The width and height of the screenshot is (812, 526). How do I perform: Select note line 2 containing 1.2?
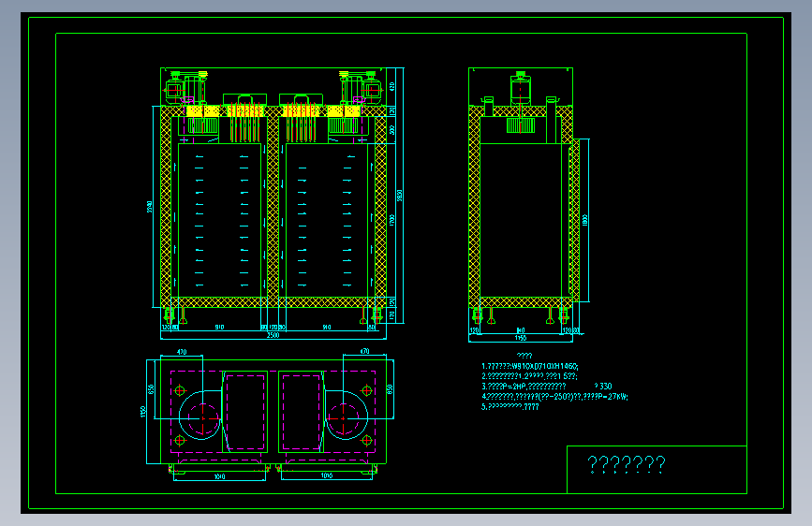click(529, 376)
